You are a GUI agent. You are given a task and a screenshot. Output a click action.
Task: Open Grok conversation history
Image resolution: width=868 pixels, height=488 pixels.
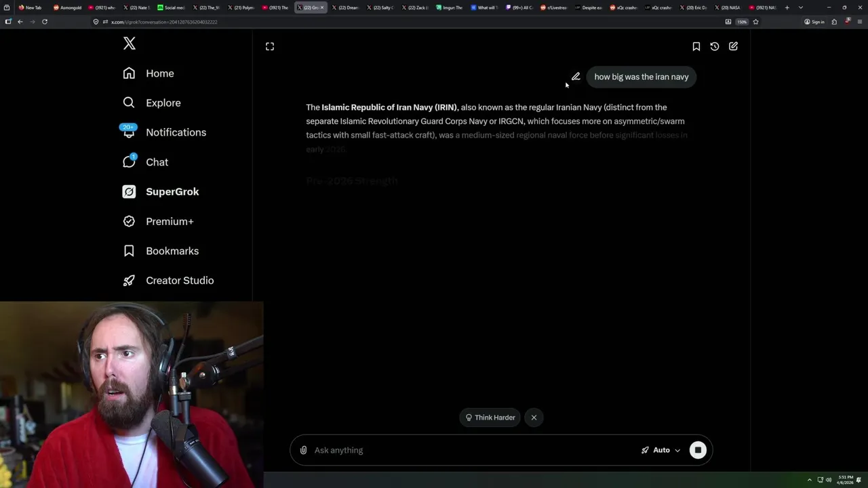click(x=715, y=46)
